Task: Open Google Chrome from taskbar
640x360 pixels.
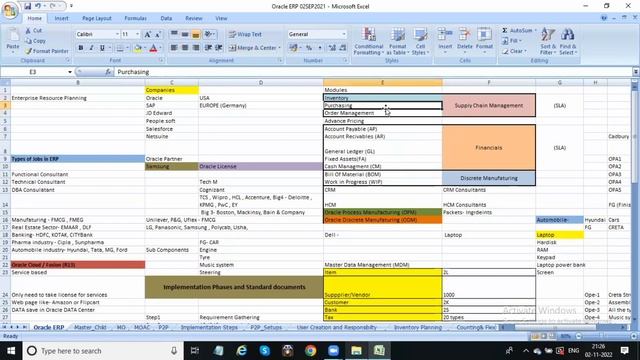Action: (x=311, y=351)
